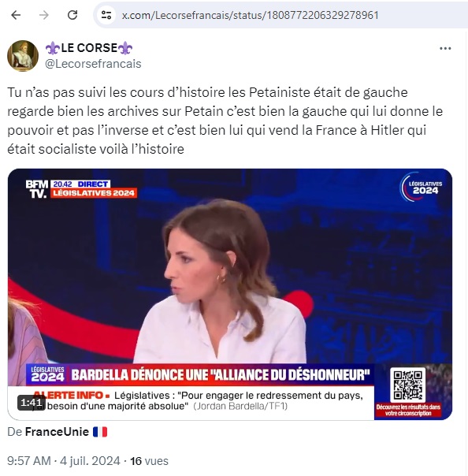Viewport: 468px width, 476px height.
Task: Play the BFM TV video
Action: (x=230, y=294)
